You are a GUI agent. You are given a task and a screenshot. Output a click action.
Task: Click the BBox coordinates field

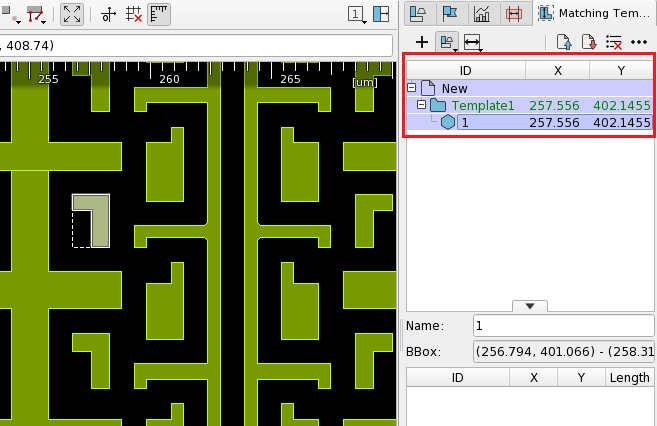click(564, 351)
